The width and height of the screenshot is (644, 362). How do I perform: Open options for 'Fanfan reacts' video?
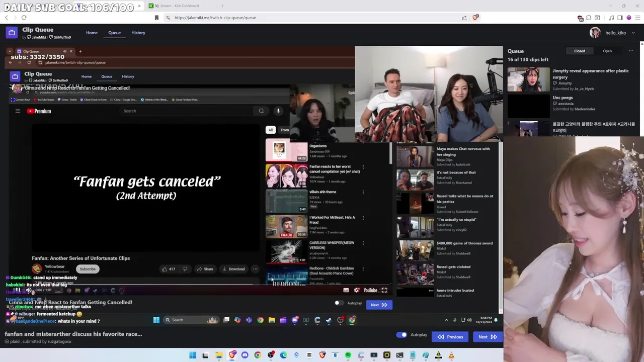click(363, 167)
